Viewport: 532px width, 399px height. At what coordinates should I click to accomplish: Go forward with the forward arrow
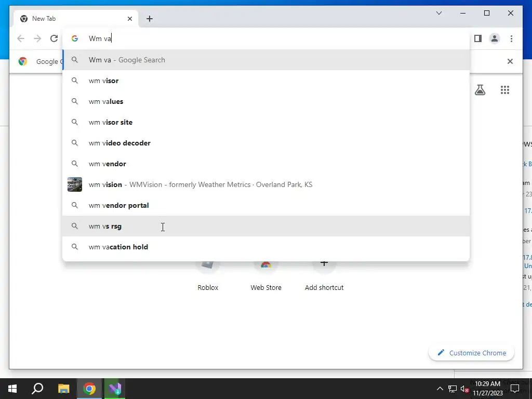[37, 38]
